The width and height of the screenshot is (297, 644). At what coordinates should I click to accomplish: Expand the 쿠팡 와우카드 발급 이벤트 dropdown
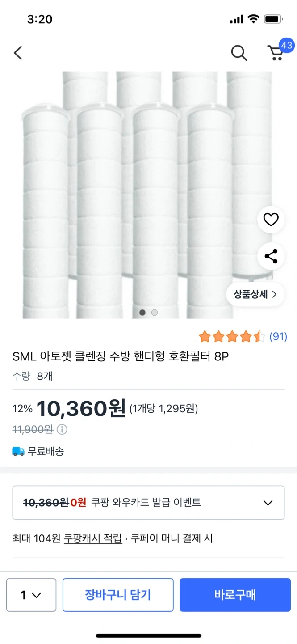pos(148,503)
